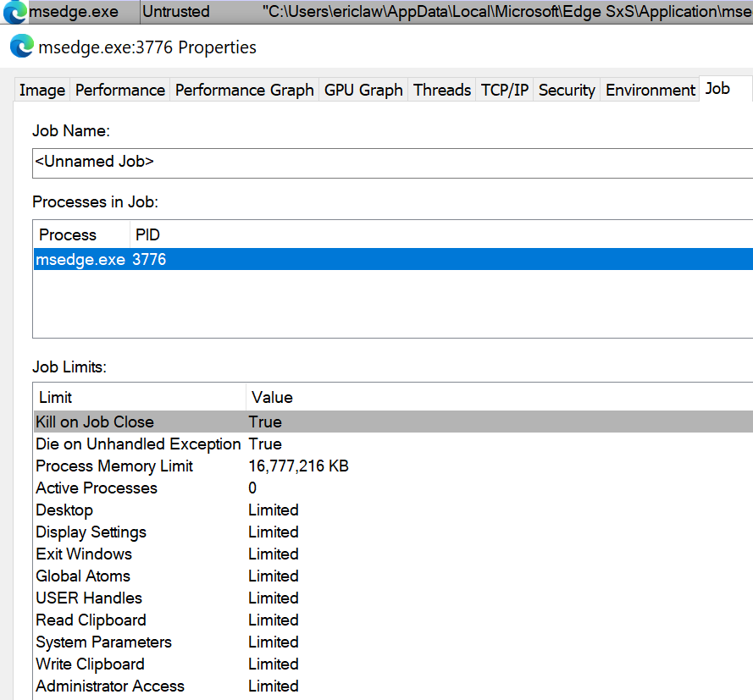Screen dimensions: 753x700
Task: Select the Administrator Access limit row
Action: click(110, 686)
